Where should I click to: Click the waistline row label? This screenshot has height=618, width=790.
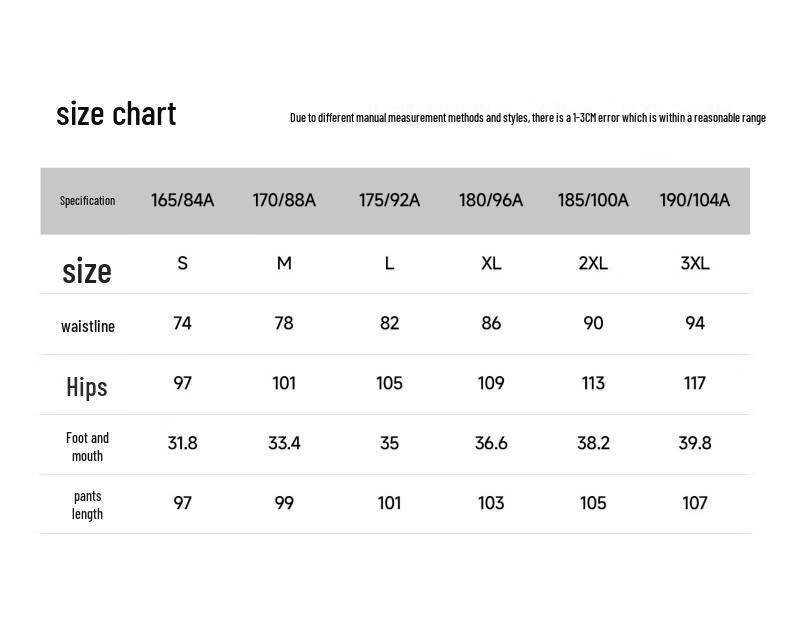click(x=88, y=326)
